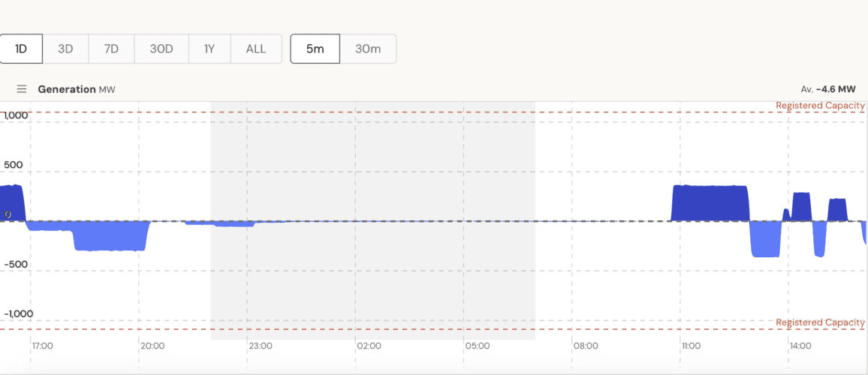This screenshot has height=375, width=868.
Task: Click the dark blue generation block near 11:00
Action: [x=710, y=203]
